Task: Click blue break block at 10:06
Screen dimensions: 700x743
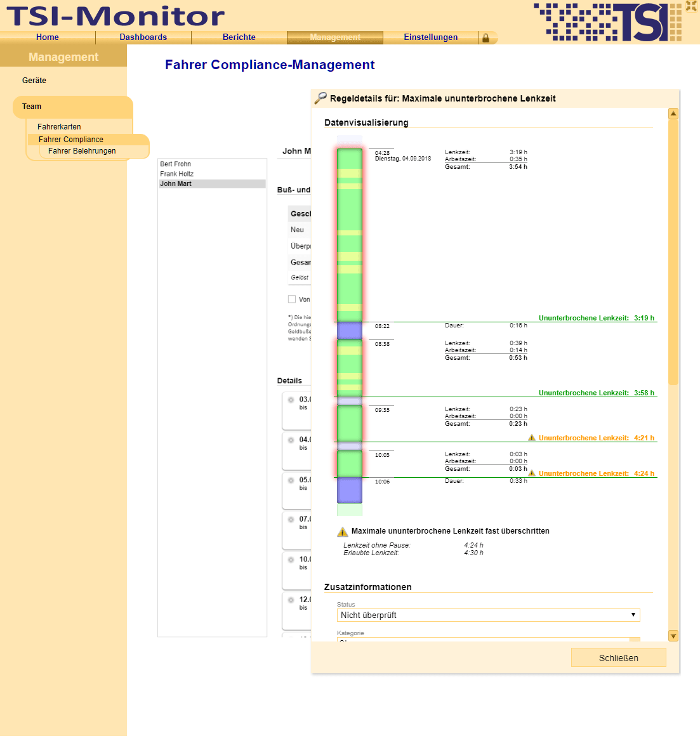Action: 349,490
